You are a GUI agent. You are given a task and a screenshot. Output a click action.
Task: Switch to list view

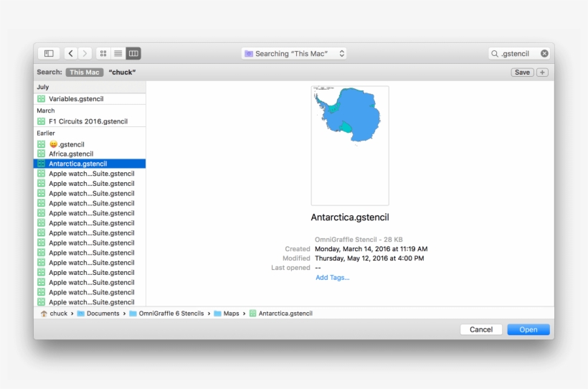[x=118, y=53]
